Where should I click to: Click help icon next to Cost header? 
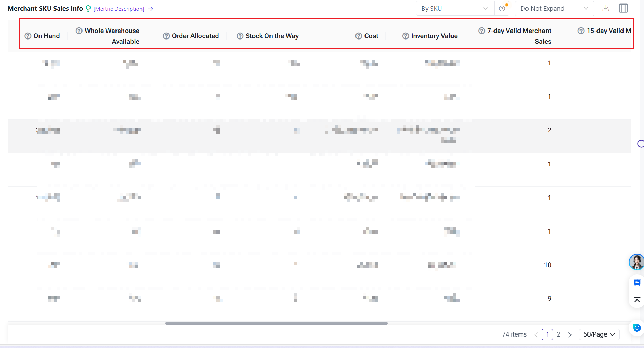[359, 36]
